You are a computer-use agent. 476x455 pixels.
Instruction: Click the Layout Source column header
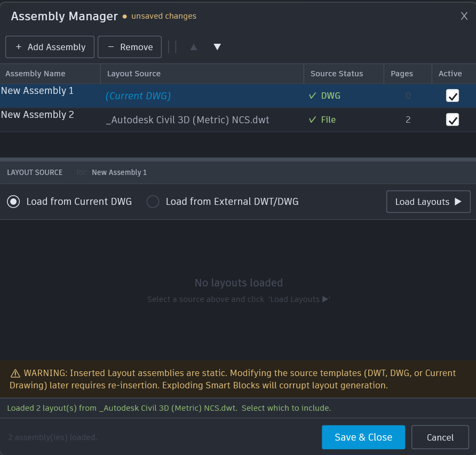[x=202, y=74]
